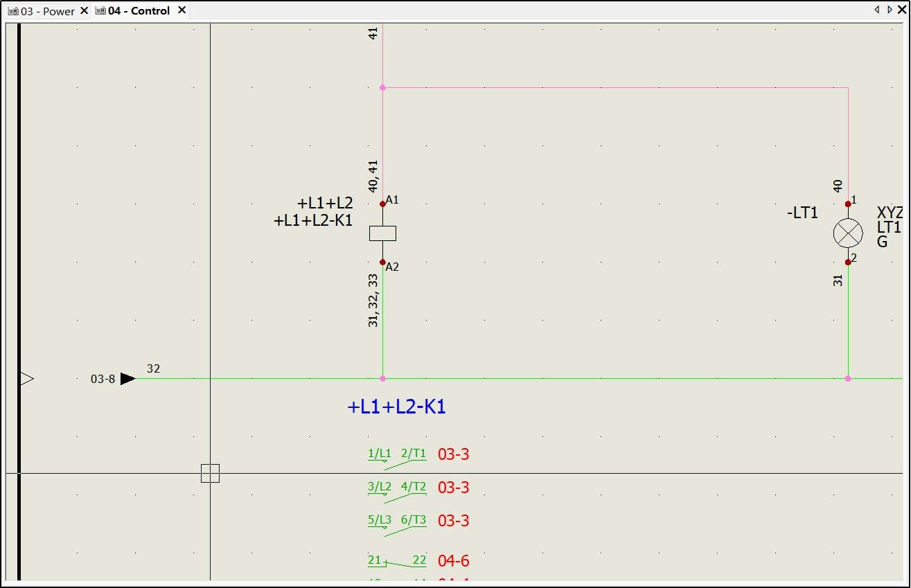
Task: Click the 03-8 reference text
Action: click(x=103, y=379)
